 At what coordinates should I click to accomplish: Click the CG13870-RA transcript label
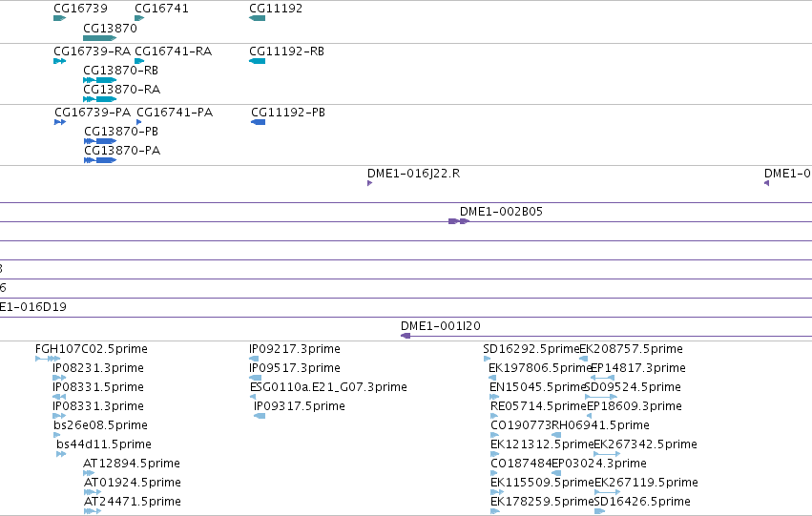click(x=122, y=90)
